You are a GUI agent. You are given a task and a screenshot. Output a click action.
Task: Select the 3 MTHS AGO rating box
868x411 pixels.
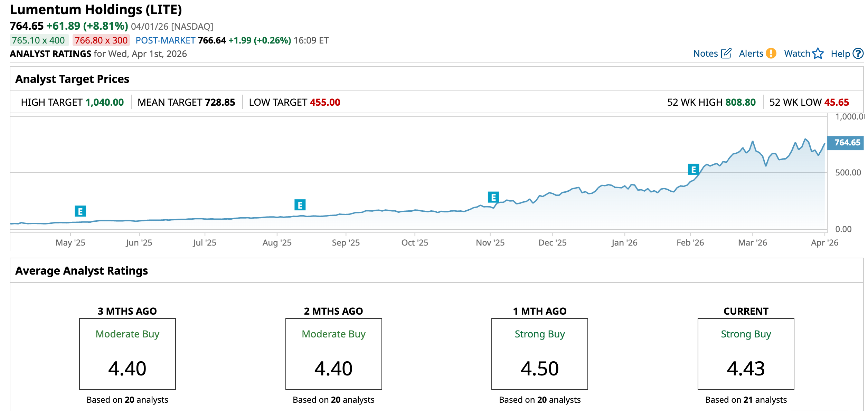coord(128,354)
